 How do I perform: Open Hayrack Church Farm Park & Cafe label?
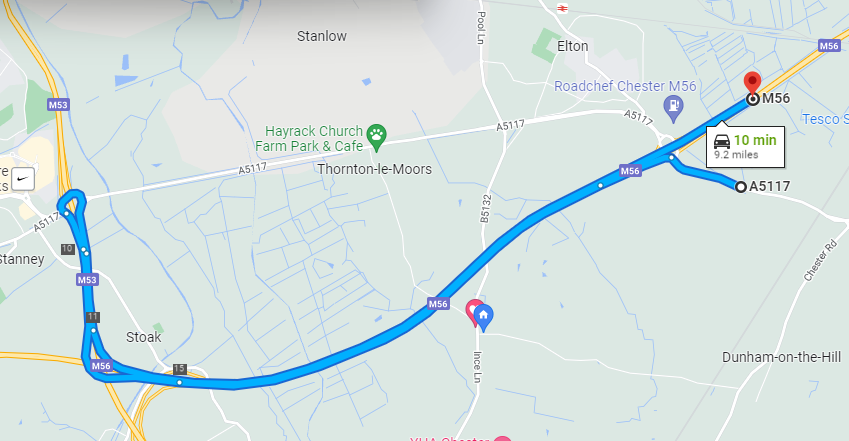(x=309, y=139)
